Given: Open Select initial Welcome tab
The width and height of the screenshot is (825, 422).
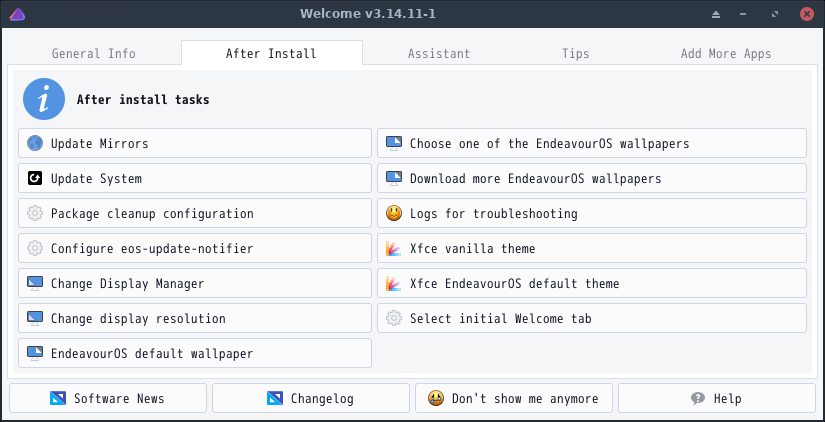Looking at the screenshot, I should (592, 318).
